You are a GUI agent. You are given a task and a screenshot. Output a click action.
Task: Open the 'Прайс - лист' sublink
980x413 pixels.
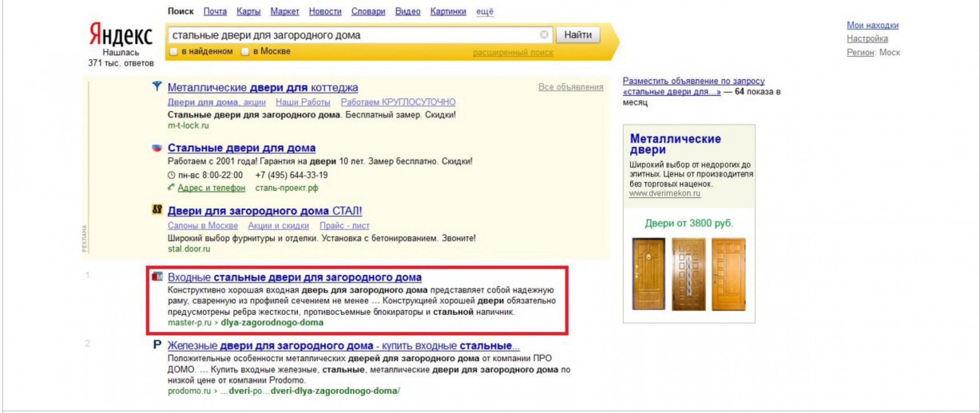[344, 225]
